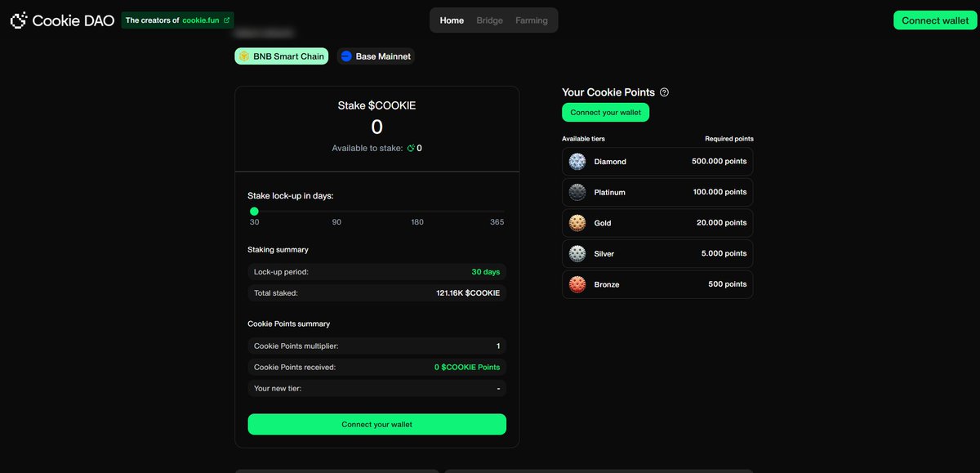Switch to the Home tab
This screenshot has width=980, height=473.
point(452,20)
